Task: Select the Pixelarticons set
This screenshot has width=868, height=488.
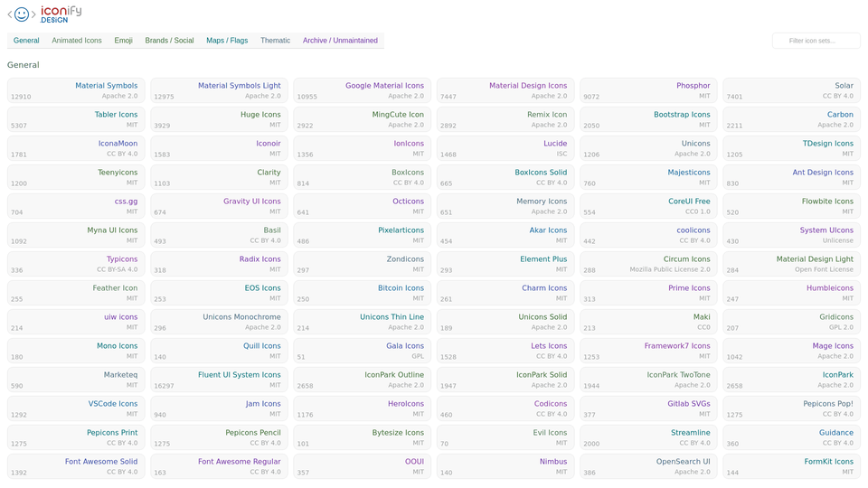Action: pos(362,235)
